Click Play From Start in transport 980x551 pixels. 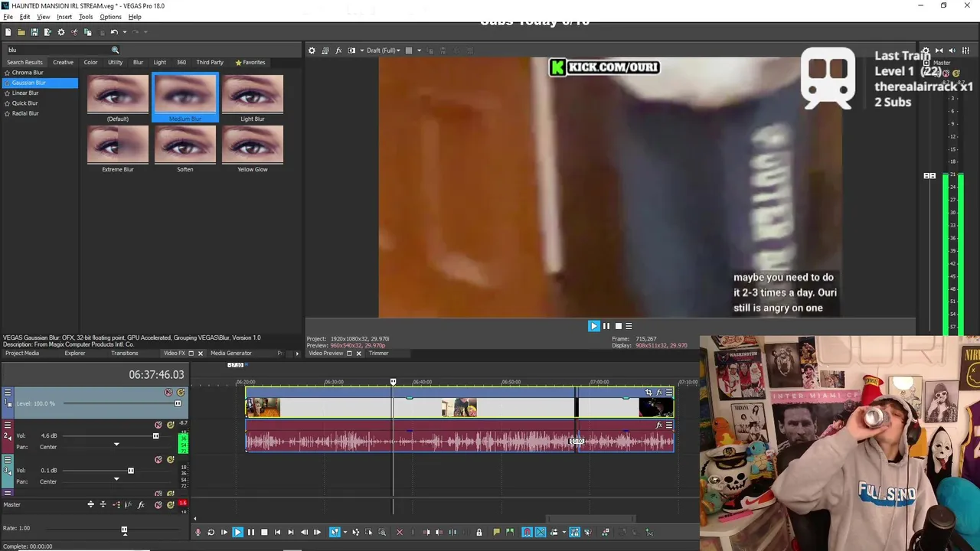coord(224,532)
